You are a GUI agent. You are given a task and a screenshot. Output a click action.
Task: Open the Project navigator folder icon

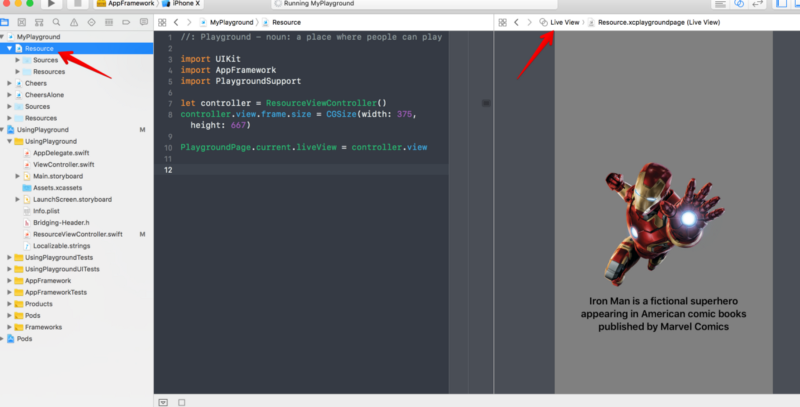point(5,22)
